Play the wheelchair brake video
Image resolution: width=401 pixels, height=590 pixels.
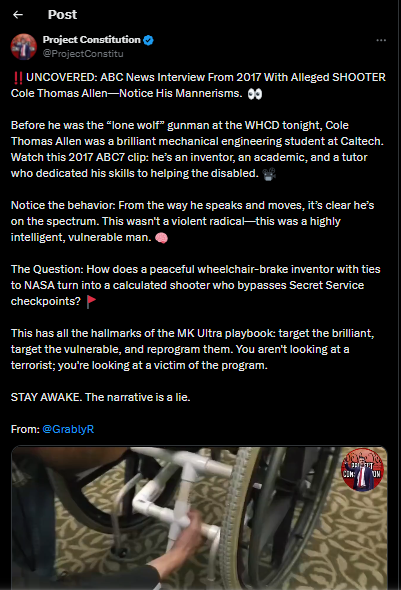pyautogui.click(x=199, y=518)
